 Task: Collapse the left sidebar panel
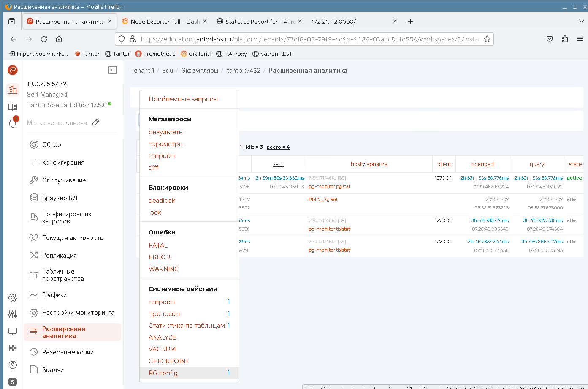(x=113, y=70)
